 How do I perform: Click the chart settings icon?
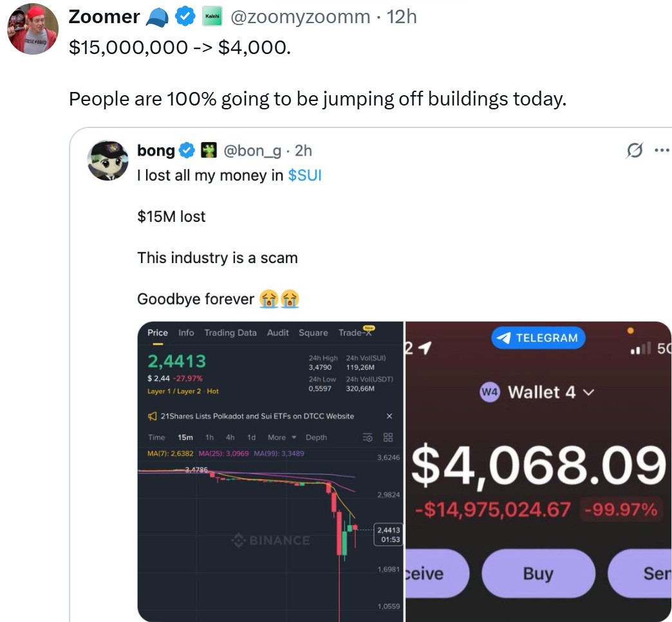(368, 437)
